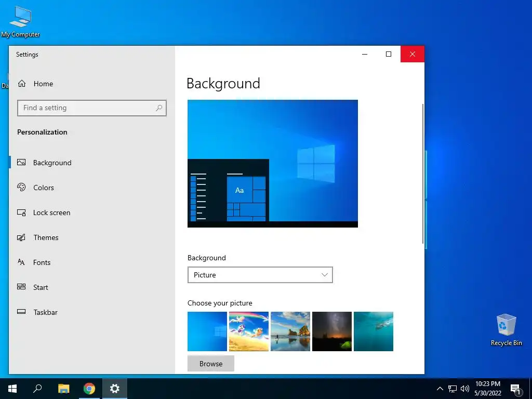532x399 pixels.
Task: Select the My Computer desktop icon
Action: [x=20, y=22]
